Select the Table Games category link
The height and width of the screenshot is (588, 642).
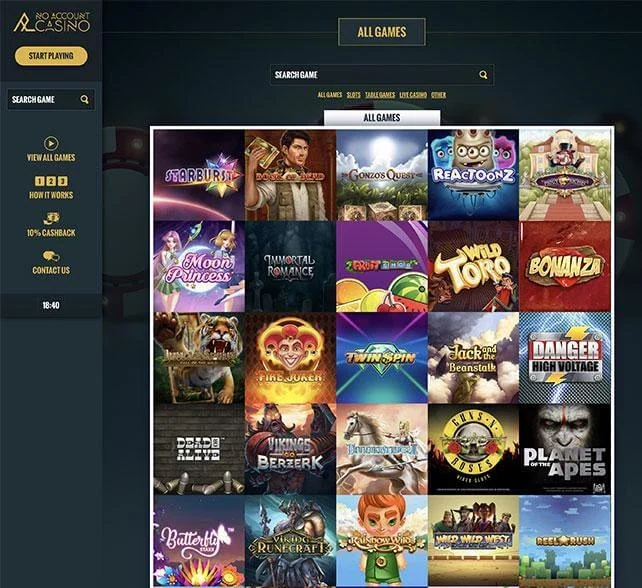click(380, 95)
